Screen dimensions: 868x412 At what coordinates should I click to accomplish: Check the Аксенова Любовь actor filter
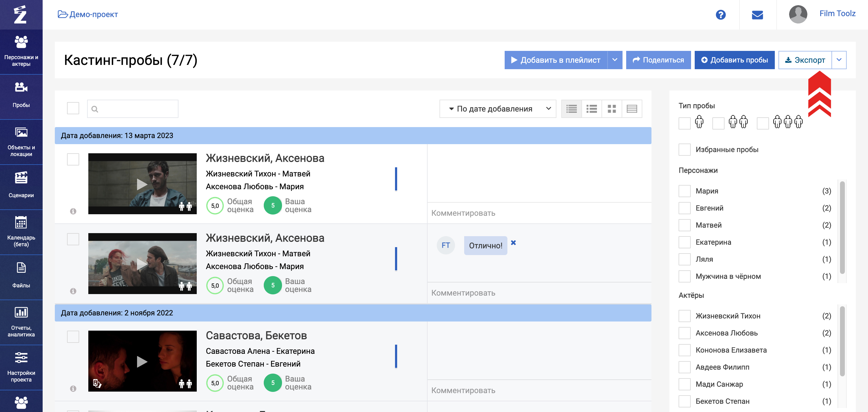(684, 333)
